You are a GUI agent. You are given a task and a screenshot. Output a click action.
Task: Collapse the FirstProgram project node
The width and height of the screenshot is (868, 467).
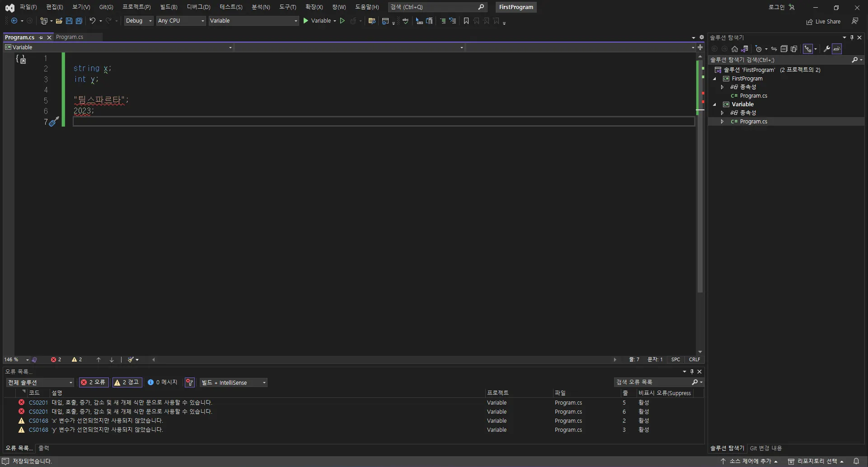pyautogui.click(x=715, y=79)
